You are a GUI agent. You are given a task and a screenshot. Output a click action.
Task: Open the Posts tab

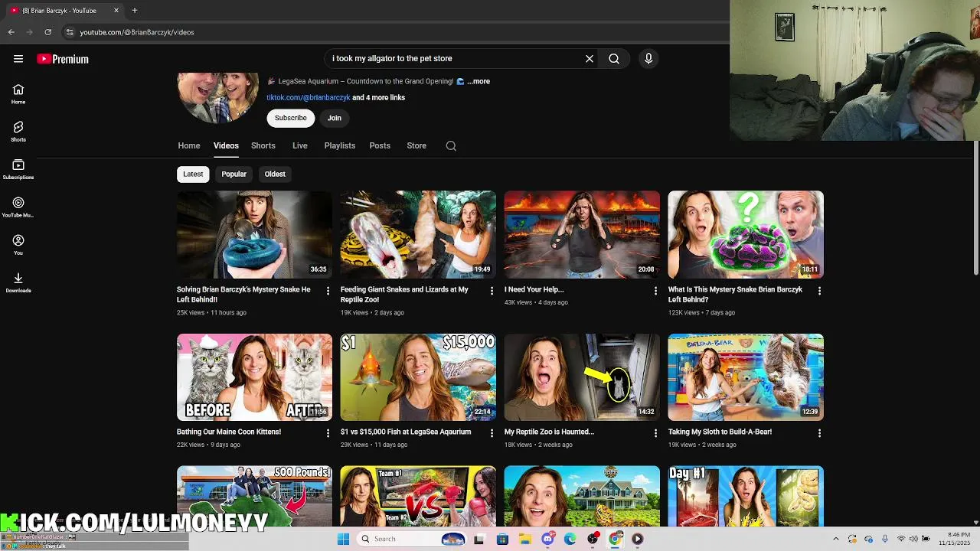point(380,145)
